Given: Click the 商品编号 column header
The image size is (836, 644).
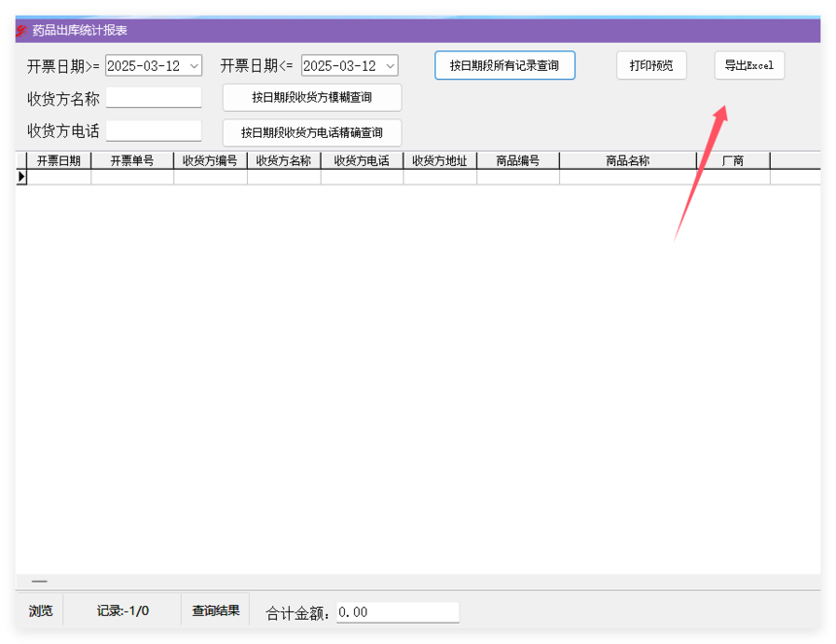Looking at the screenshot, I should 518,161.
